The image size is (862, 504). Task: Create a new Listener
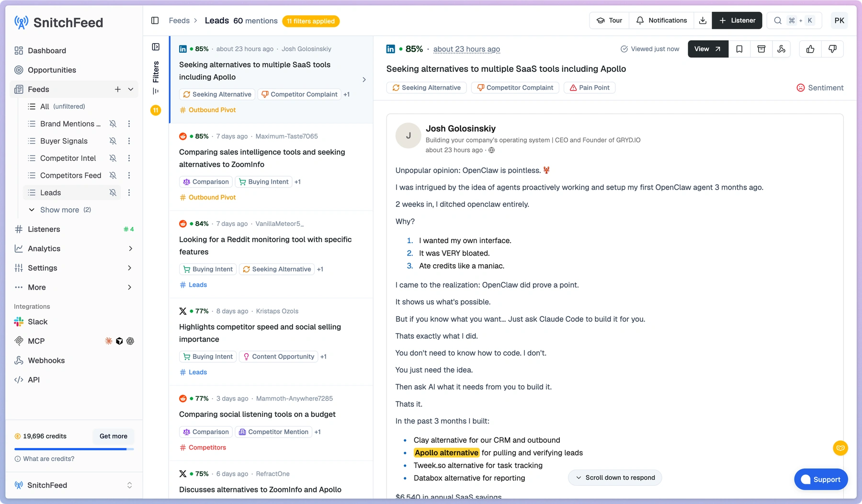[x=737, y=21]
